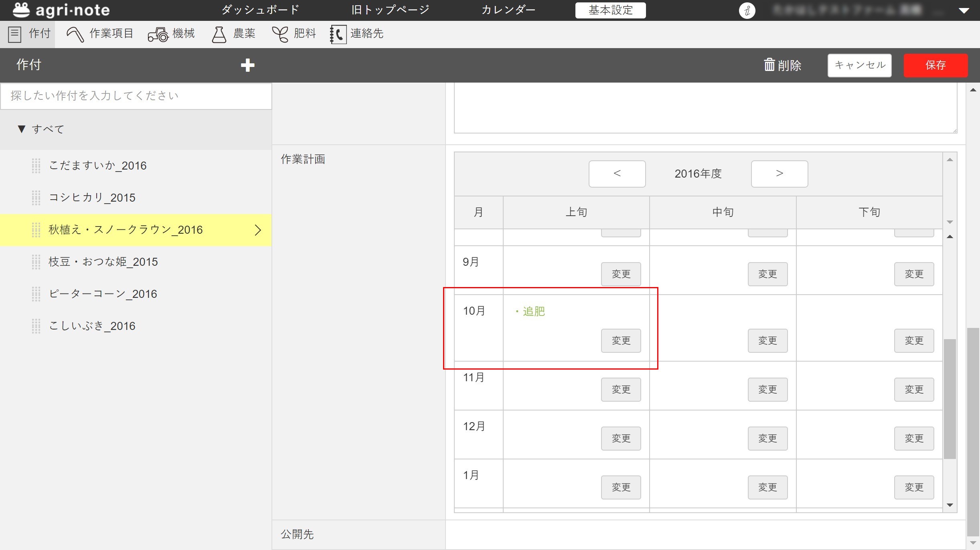Collapse the すべて group triangle
Viewport: 980px width, 550px height.
click(22, 129)
